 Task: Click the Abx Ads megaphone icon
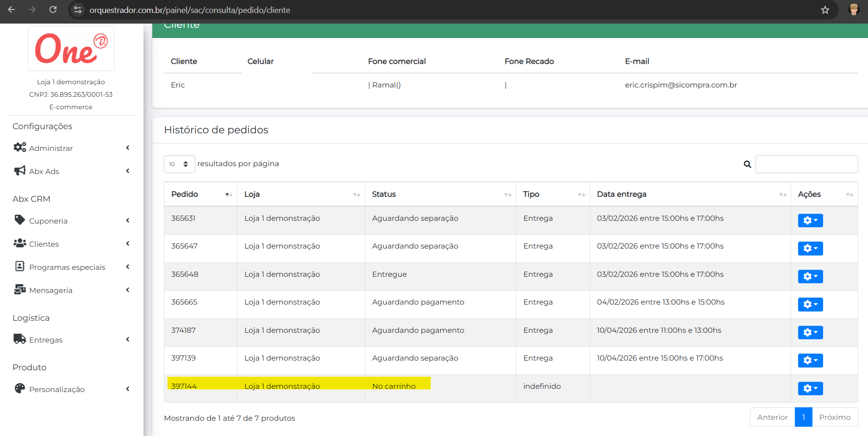(x=19, y=171)
